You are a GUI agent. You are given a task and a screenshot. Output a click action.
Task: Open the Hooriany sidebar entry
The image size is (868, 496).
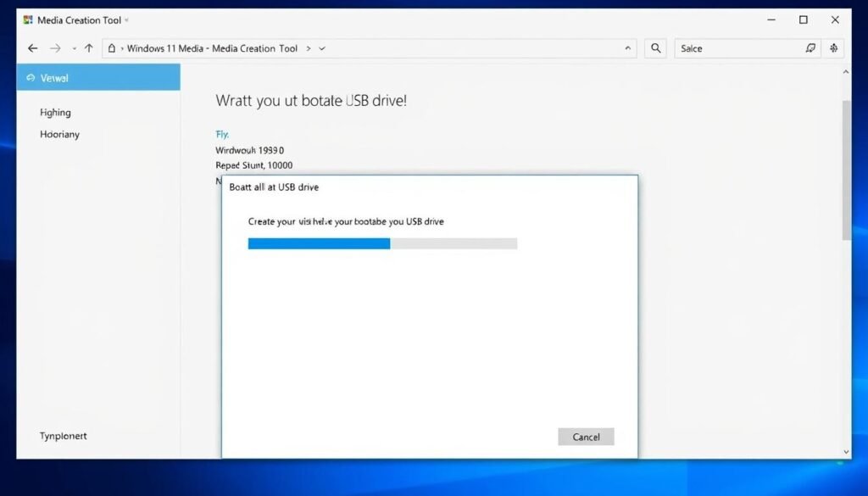pos(60,135)
